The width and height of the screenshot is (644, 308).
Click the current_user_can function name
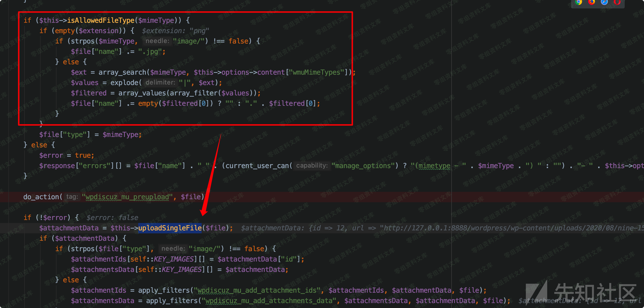[257, 165]
